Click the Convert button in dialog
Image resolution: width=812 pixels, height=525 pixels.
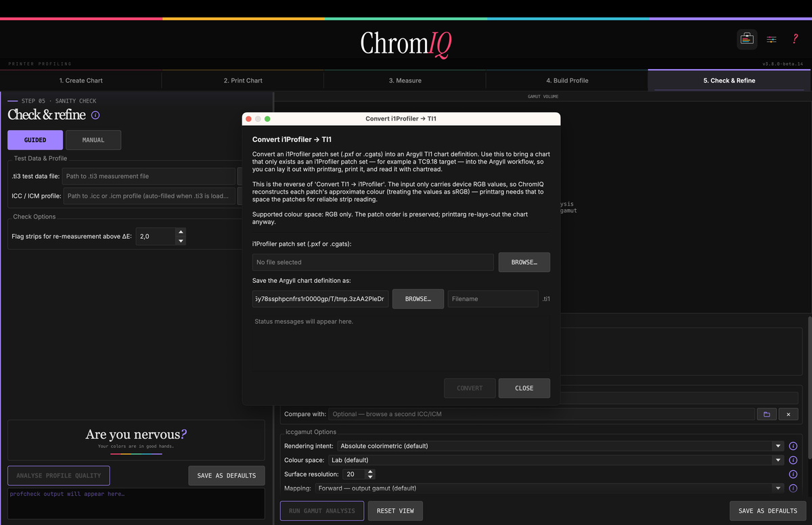(470, 388)
